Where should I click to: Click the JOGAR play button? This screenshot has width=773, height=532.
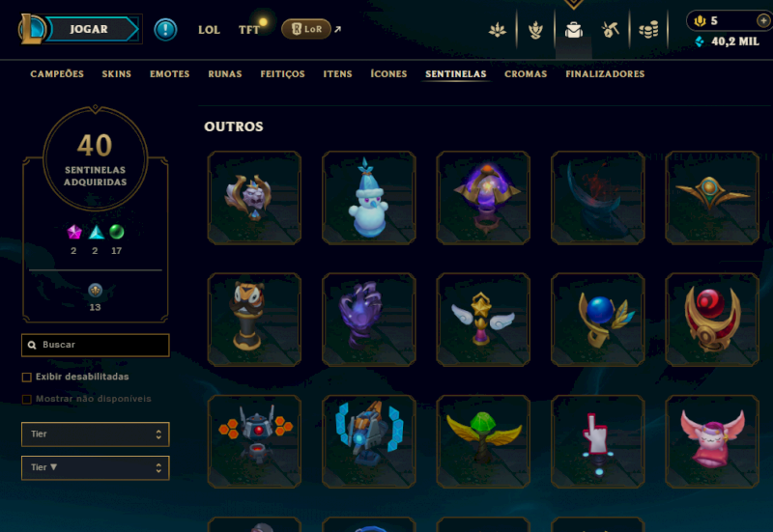pyautogui.click(x=89, y=29)
